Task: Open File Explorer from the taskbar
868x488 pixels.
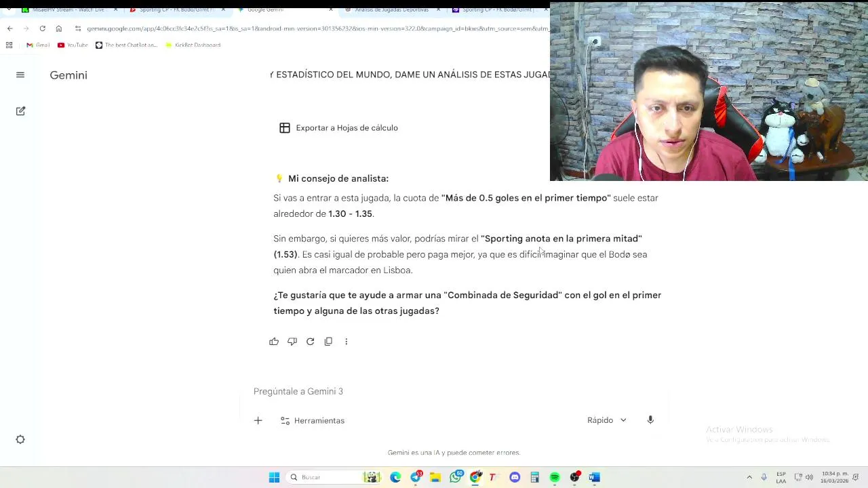Action: point(435,477)
